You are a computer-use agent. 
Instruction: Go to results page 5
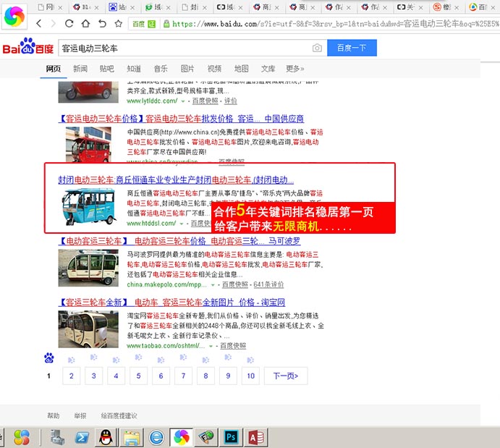click(138, 376)
